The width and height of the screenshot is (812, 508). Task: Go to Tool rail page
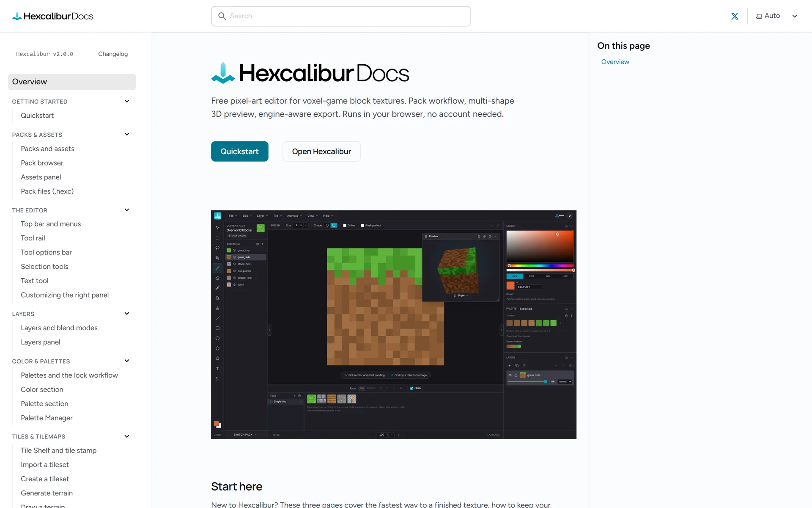pyautogui.click(x=33, y=238)
